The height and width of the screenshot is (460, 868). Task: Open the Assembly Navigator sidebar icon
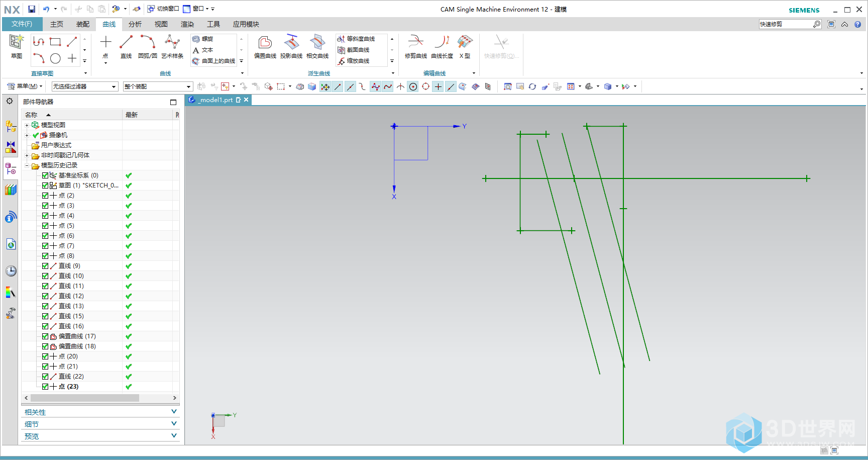click(11, 126)
